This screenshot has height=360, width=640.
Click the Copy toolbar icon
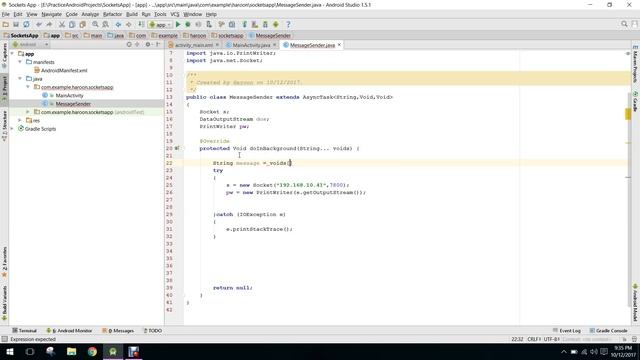point(72,24)
